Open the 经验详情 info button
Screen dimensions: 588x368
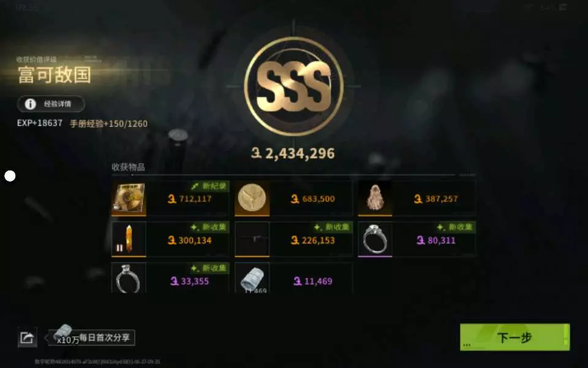click(51, 104)
